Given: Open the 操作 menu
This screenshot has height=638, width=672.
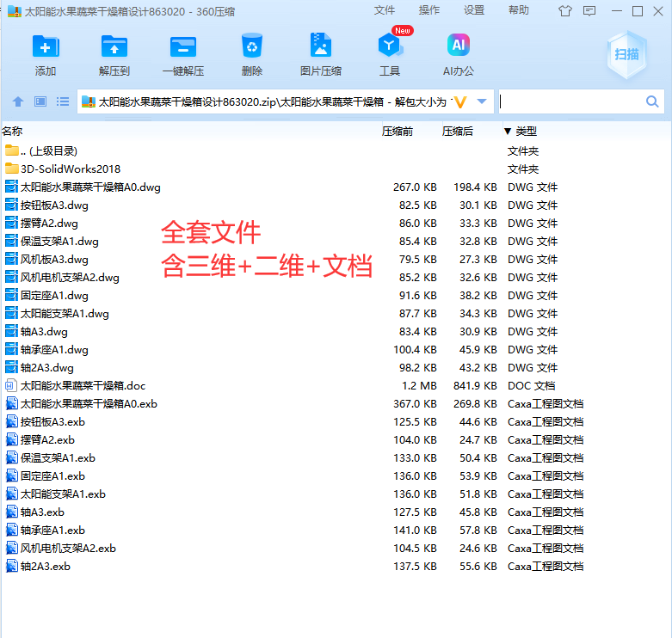Looking at the screenshot, I should click(429, 10).
